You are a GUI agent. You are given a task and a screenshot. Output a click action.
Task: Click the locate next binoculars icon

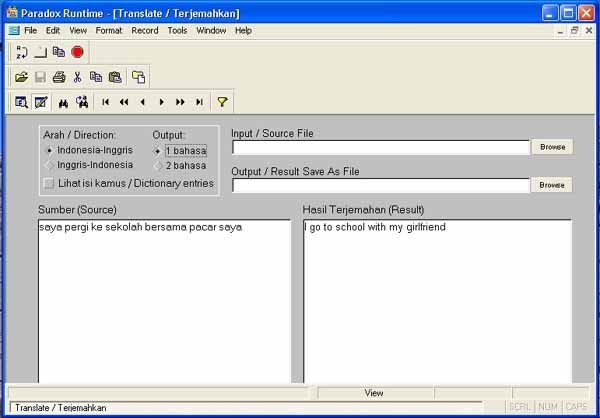pyautogui.click(x=82, y=102)
